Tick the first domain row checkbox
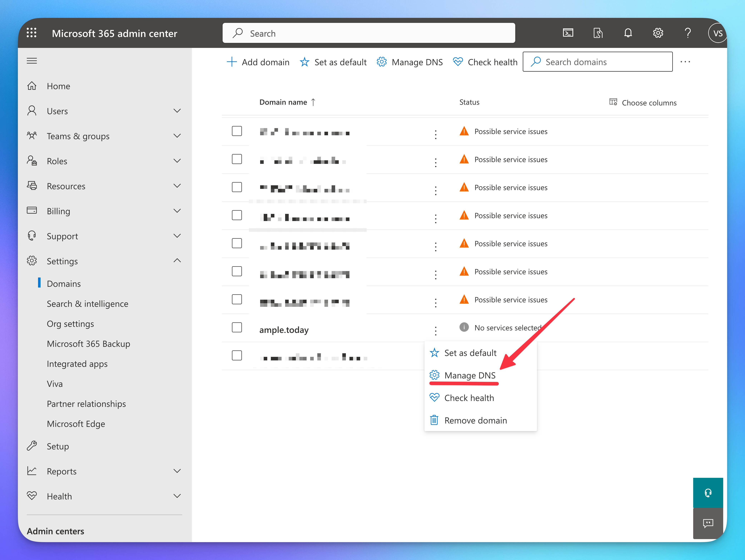This screenshot has height=560, width=745. (x=237, y=131)
